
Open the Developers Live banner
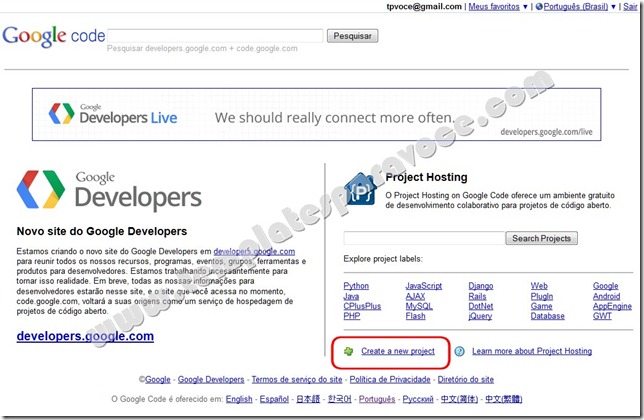click(316, 115)
